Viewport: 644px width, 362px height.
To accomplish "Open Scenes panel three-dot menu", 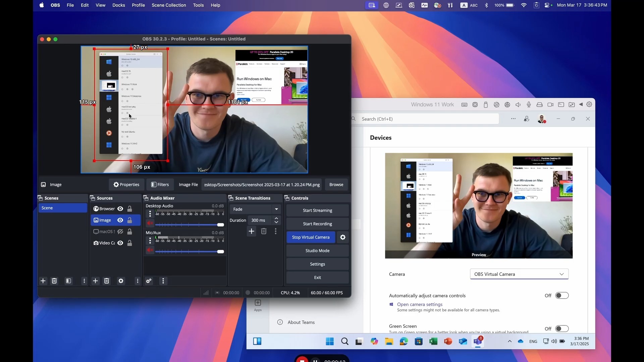I will (x=84, y=281).
